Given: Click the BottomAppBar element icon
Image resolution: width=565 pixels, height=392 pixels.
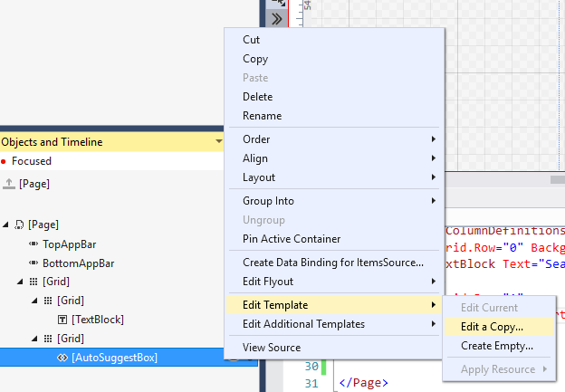Looking at the screenshot, I should click(x=34, y=263).
